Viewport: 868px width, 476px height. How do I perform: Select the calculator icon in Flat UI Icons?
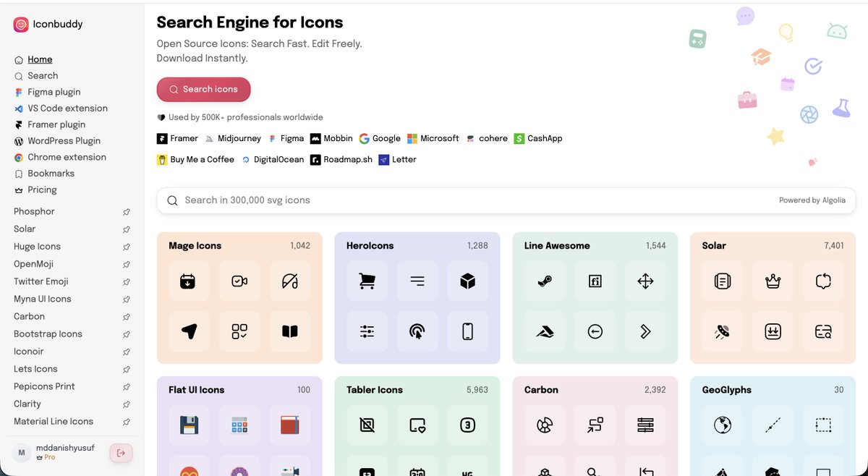pyautogui.click(x=239, y=425)
